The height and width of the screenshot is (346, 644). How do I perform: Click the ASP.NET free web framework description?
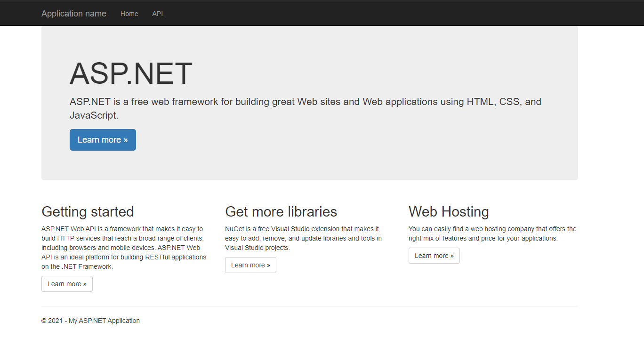306,108
